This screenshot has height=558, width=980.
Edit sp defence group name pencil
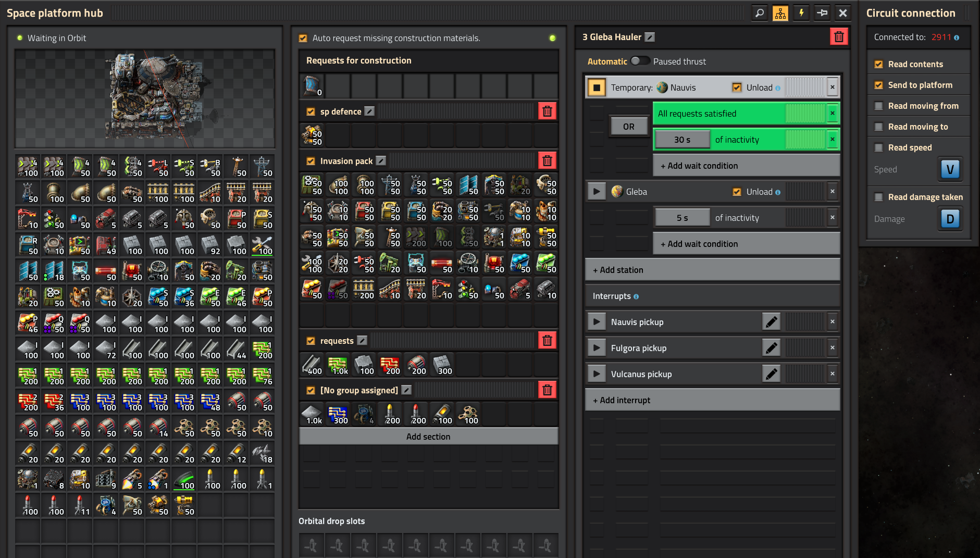[x=369, y=111]
